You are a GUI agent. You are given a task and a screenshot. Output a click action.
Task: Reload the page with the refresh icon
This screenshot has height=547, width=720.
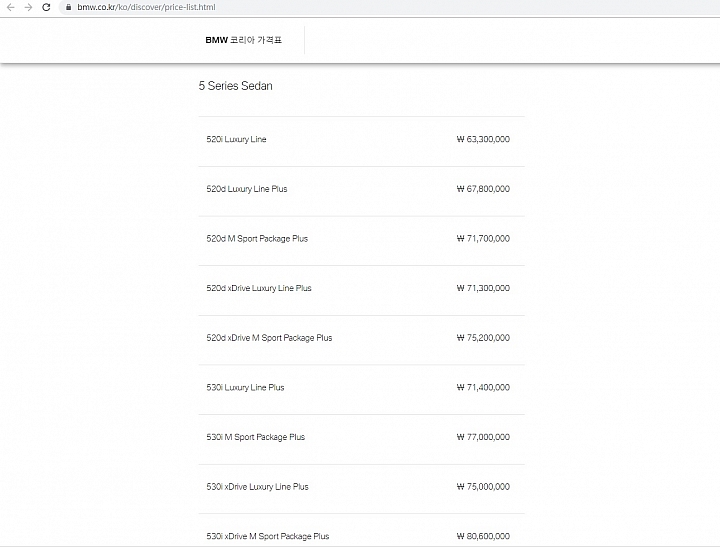pos(46,7)
